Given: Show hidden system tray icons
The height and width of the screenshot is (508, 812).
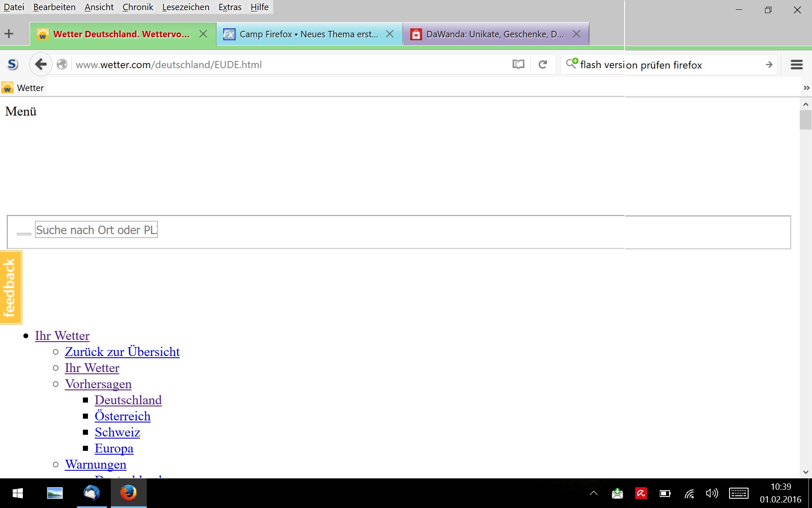Looking at the screenshot, I should coord(593,493).
